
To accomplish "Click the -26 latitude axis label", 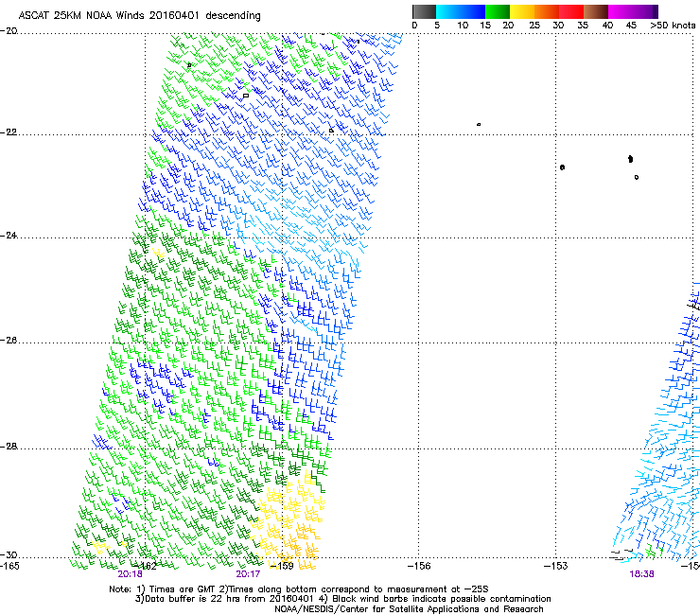I will point(9,341).
